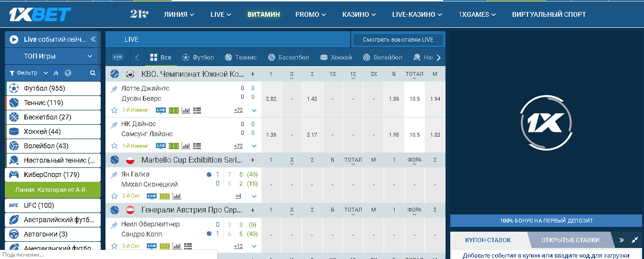The height and width of the screenshot is (259, 644).
Task: Pin the Неил Оберлеитнер match
Action: click(114, 225)
